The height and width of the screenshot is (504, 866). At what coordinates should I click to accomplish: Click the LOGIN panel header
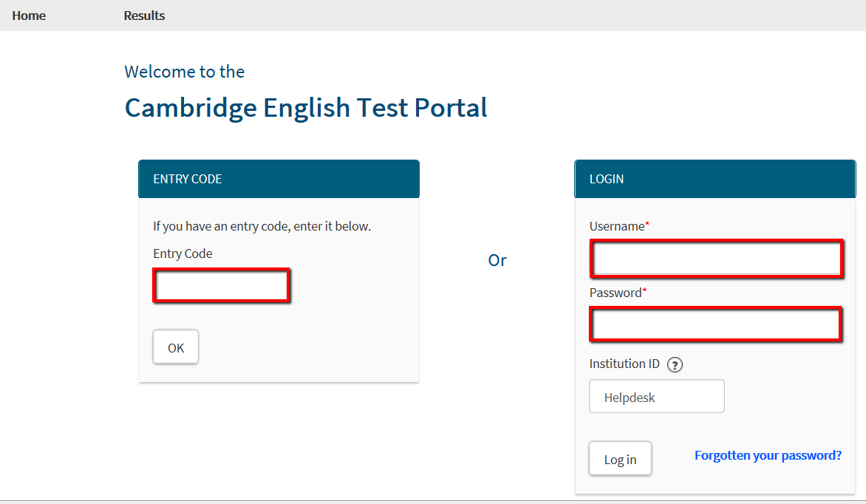tap(715, 179)
